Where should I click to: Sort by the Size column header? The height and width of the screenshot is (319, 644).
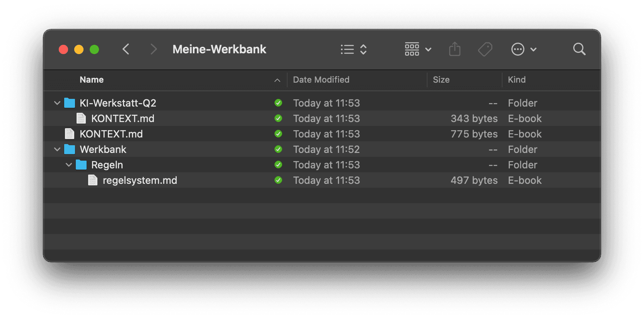point(441,80)
